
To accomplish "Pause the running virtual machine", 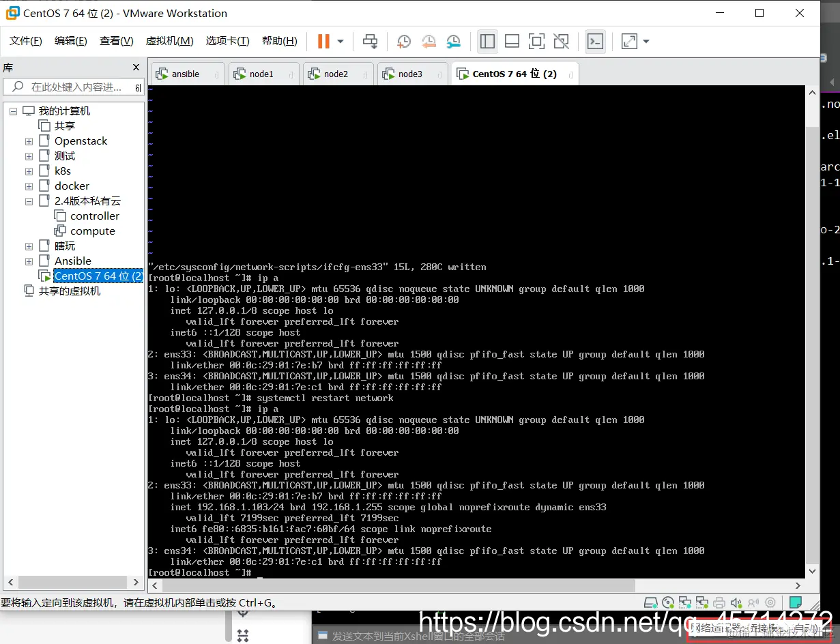I will (323, 42).
